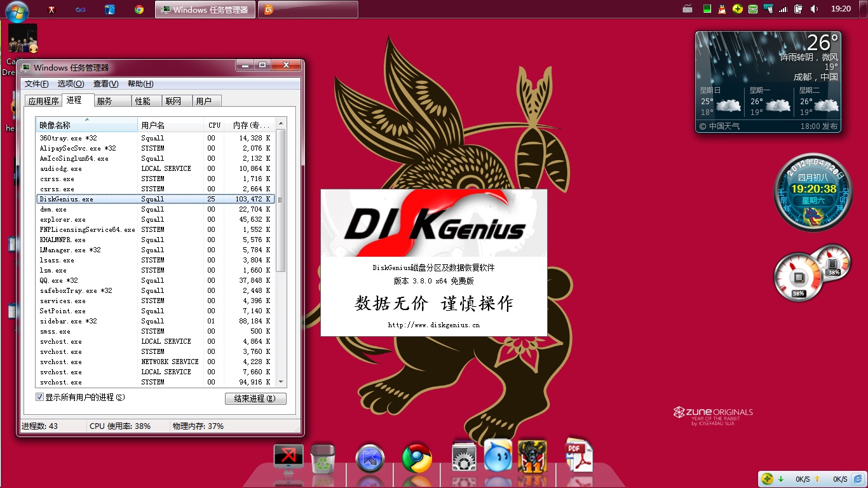Image resolution: width=868 pixels, height=488 pixels.
Task: Open the PDF document dock icon
Action: 579,456
